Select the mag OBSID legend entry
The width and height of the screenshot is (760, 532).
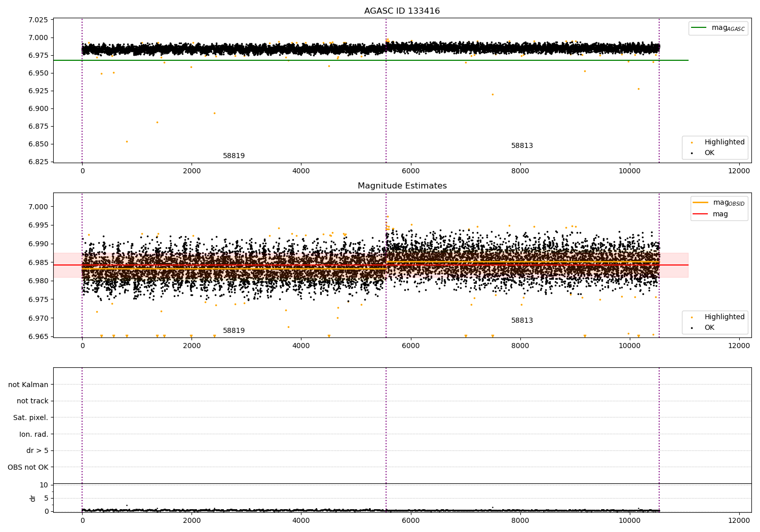click(719, 203)
